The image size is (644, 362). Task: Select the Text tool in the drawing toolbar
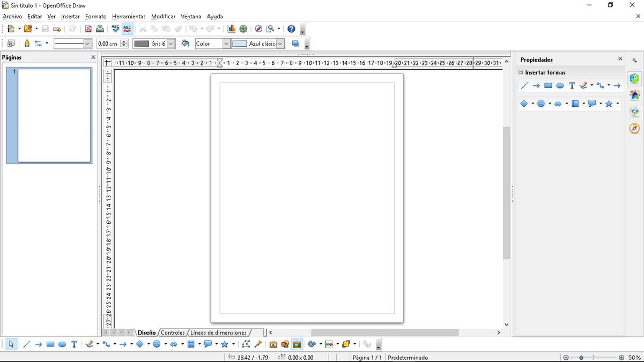tap(74, 344)
